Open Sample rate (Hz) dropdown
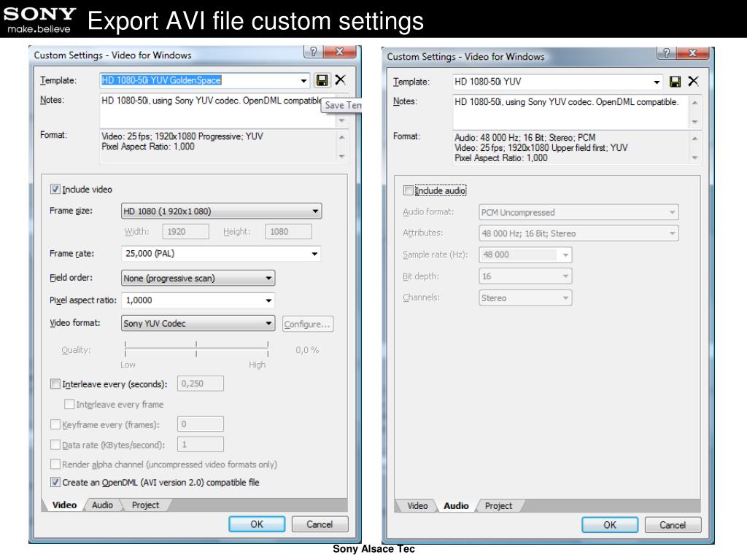The image size is (747, 560). tap(525, 254)
